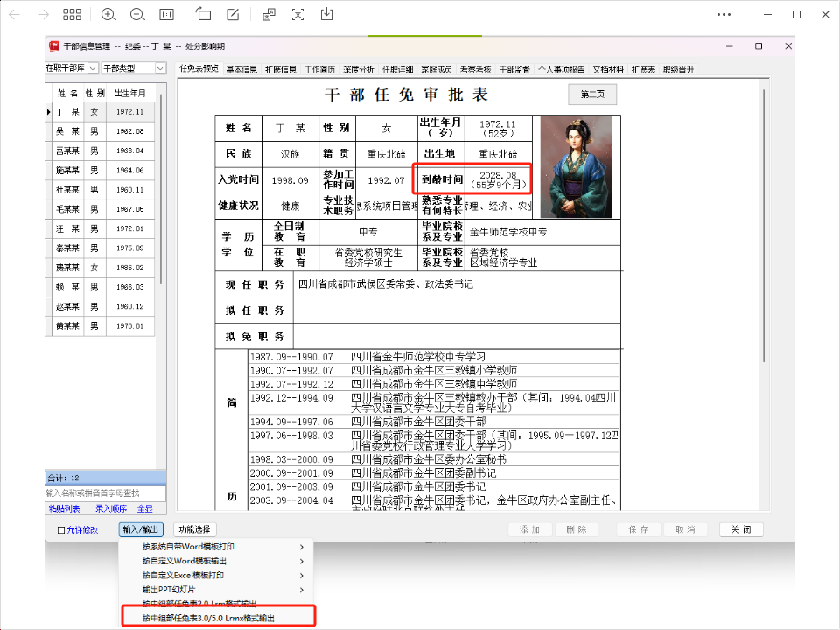840x630 pixels.
Task: Maximize the 干部信息管理 window
Action: [759, 46]
